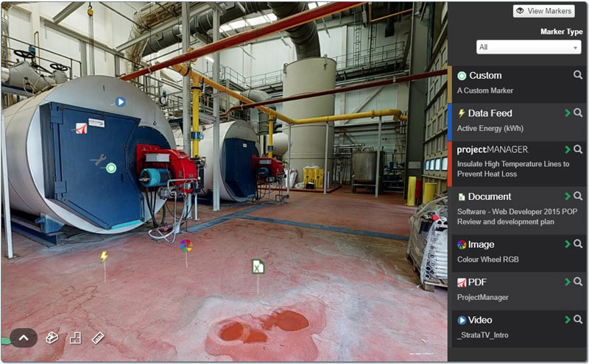
Task: Locate Data Feed marker with magnifier
Action: pyautogui.click(x=578, y=113)
